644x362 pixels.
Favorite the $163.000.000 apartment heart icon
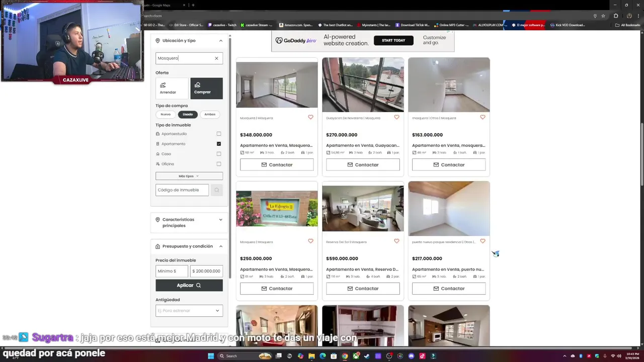482,117
